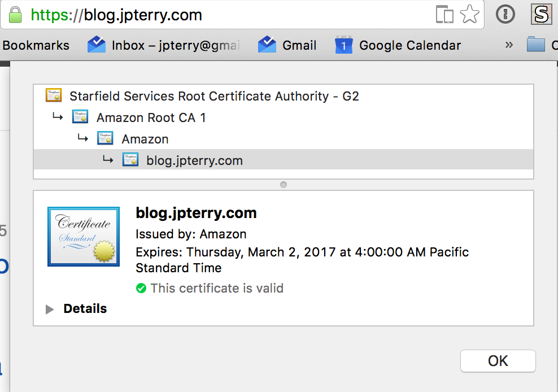
Task: Click the Google Calendar icon
Action: tap(344, 45)
